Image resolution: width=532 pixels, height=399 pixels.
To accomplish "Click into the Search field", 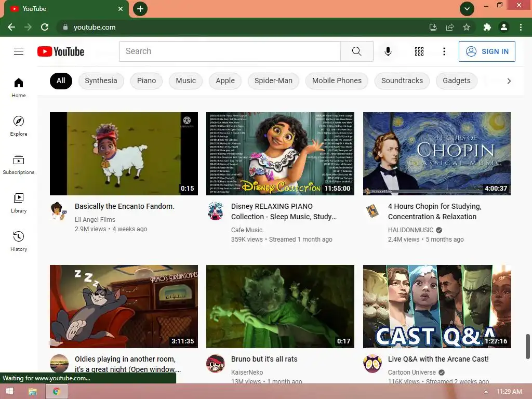I will point(230,51).
